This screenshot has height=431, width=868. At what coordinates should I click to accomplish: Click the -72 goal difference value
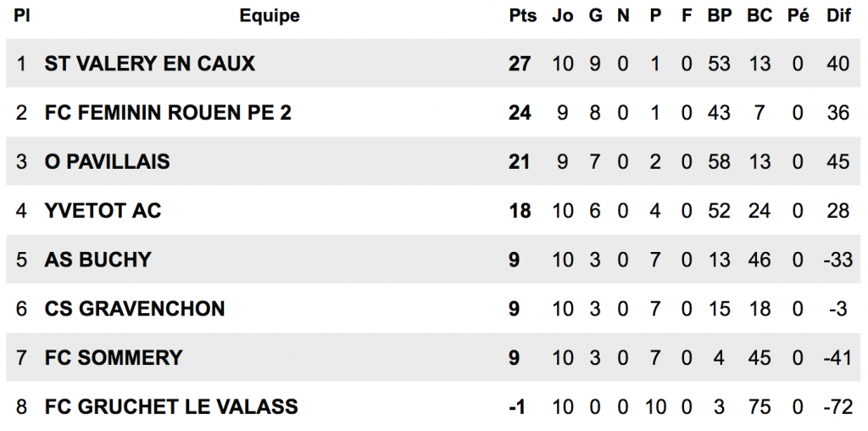click(x=837, y=407)
